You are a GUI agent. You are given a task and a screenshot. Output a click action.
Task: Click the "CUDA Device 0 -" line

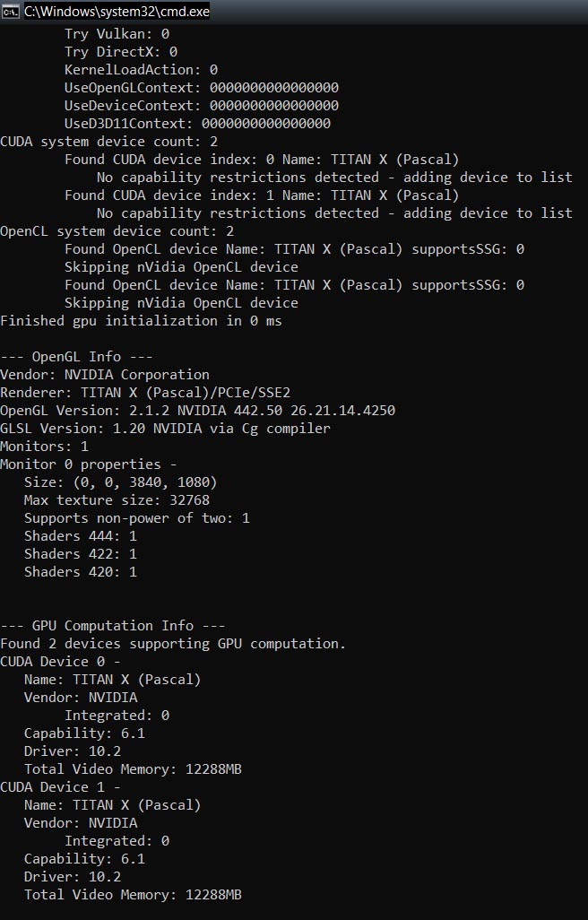click(x=60, y=661)
